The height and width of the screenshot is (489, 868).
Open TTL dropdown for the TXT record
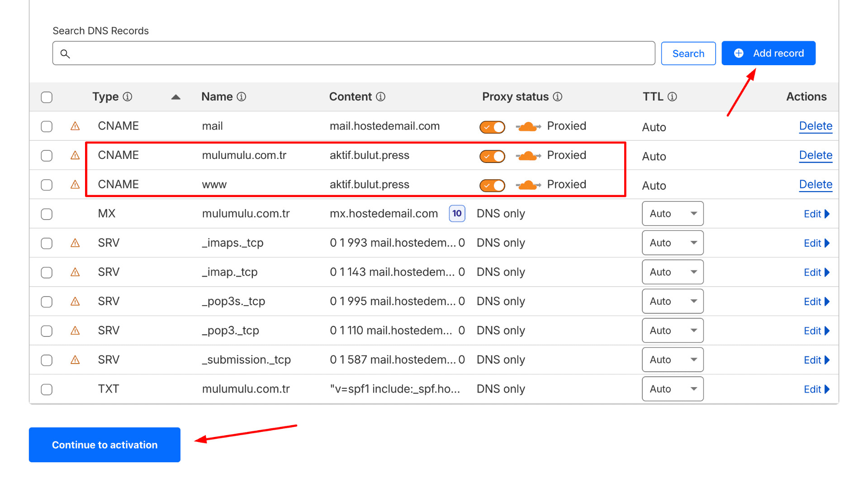(x=672, y=389)
